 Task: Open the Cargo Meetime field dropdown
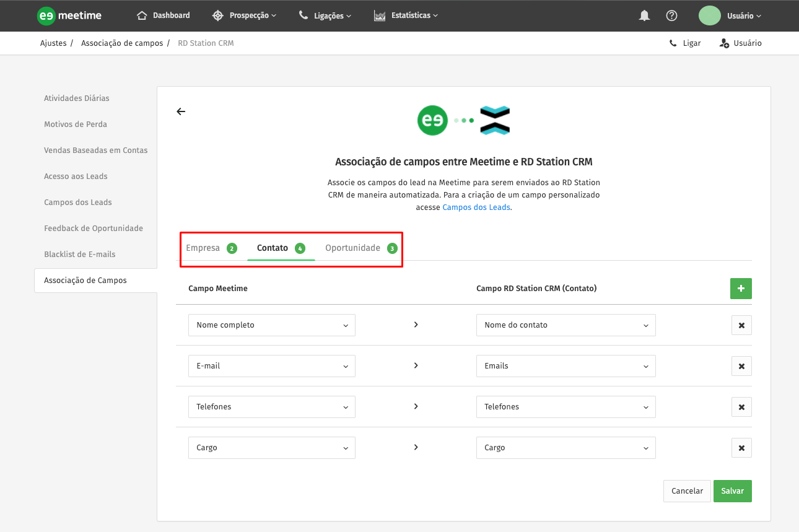(272, 448)
